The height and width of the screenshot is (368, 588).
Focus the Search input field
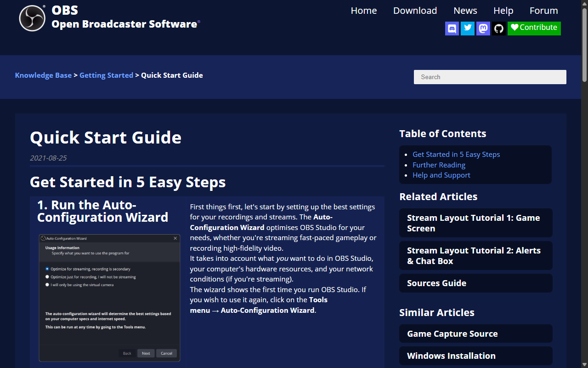pos(490,77)
